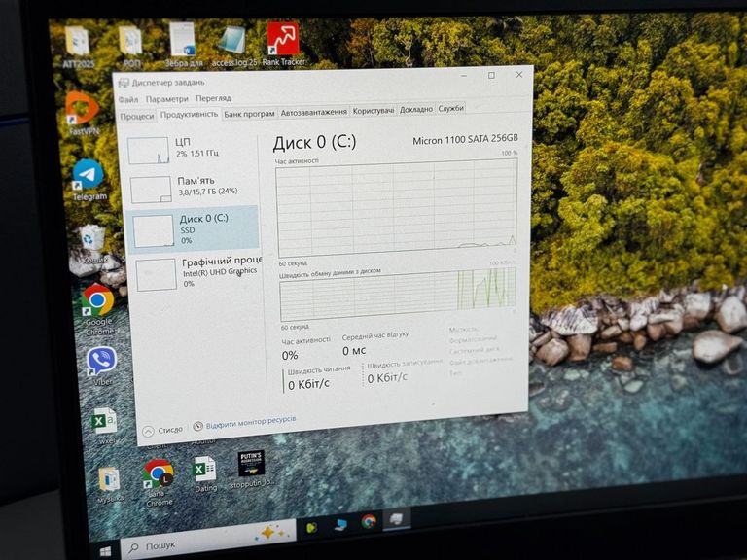Select the Диск 0 (C:) sidebar item
Screen dimensions: 747x560
point(193,229)
